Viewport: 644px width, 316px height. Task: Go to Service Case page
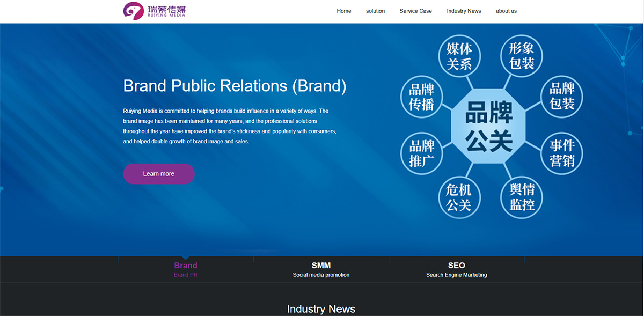tap(416, 11)
